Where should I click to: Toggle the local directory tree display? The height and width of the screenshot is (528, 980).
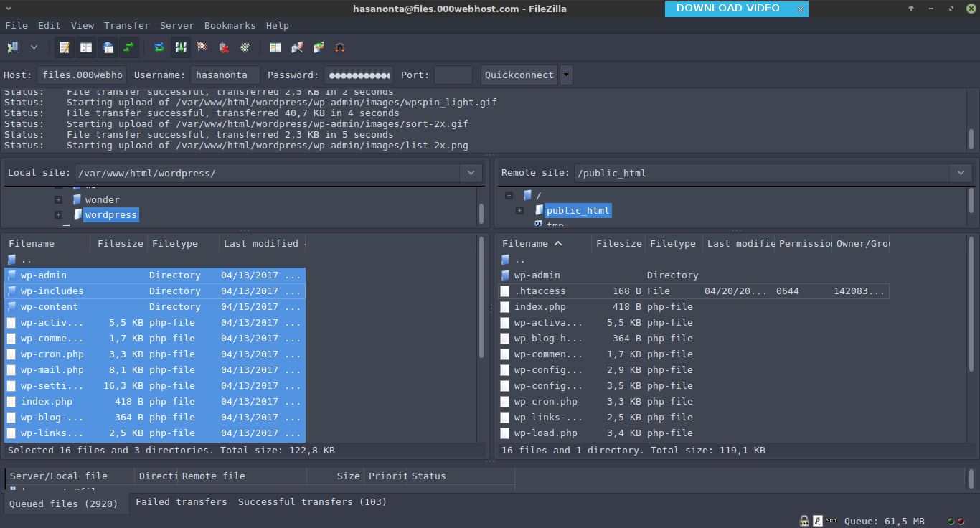[86, 47]
